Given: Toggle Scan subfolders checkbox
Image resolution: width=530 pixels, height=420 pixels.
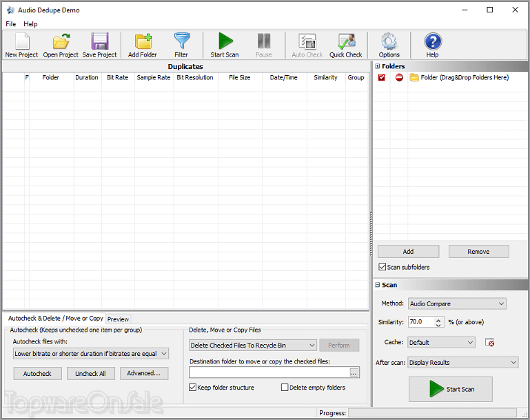Looking at the screenshot, I should coord(382,267).
